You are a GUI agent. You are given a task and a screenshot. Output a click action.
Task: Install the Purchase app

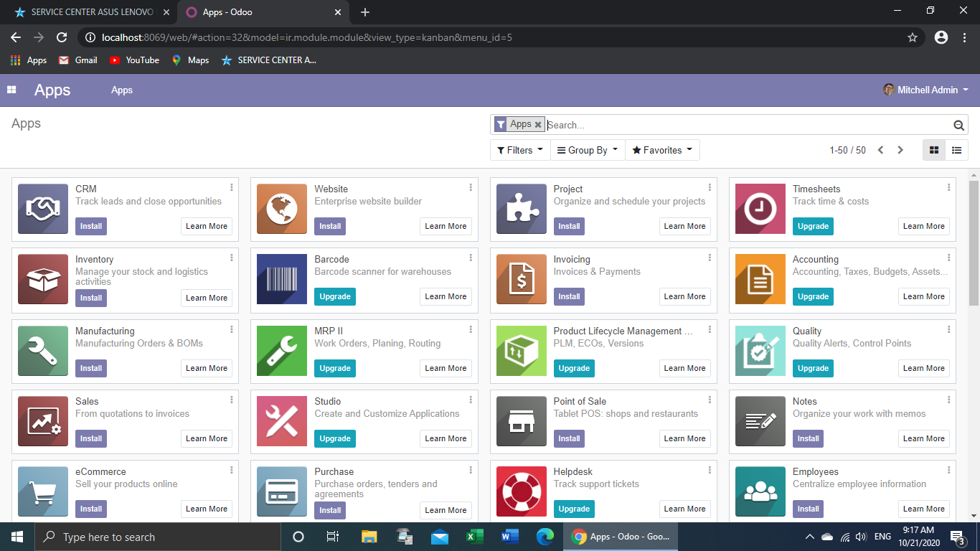tap(330, 510)
